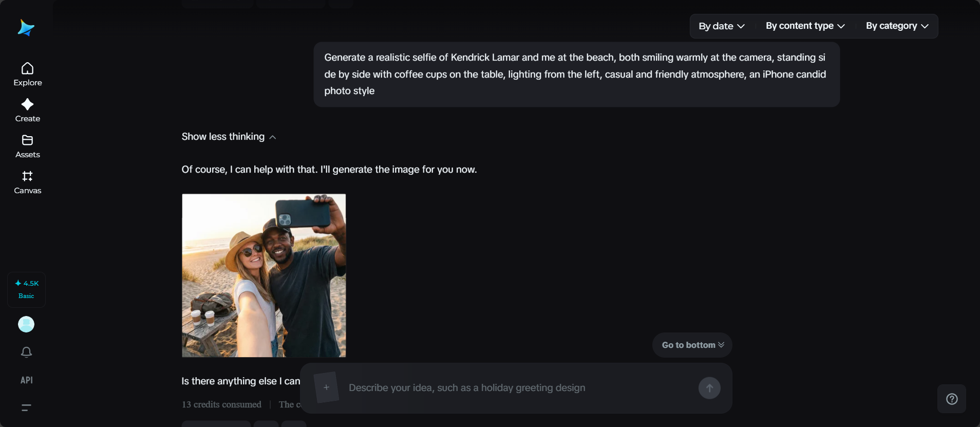Open the Canvas workspace
The image size is (980, 427).
tap(28, 182)
